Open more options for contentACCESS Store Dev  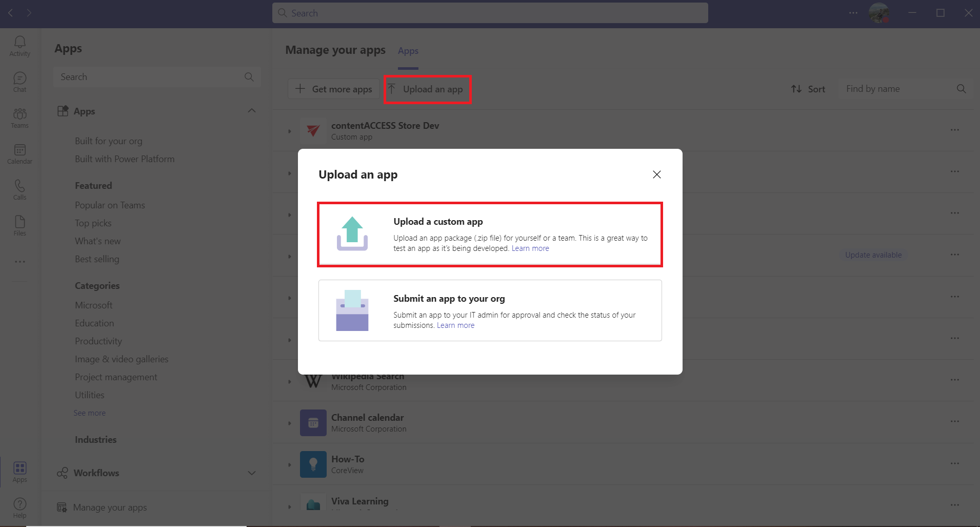955,130
